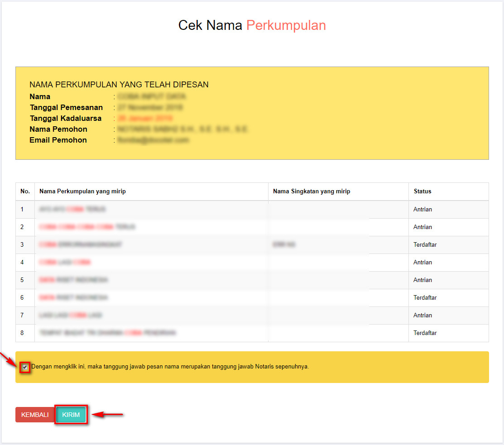Click the Terdaftar status in row 6
The image size is (504, 445).
[x=425, y=298]
